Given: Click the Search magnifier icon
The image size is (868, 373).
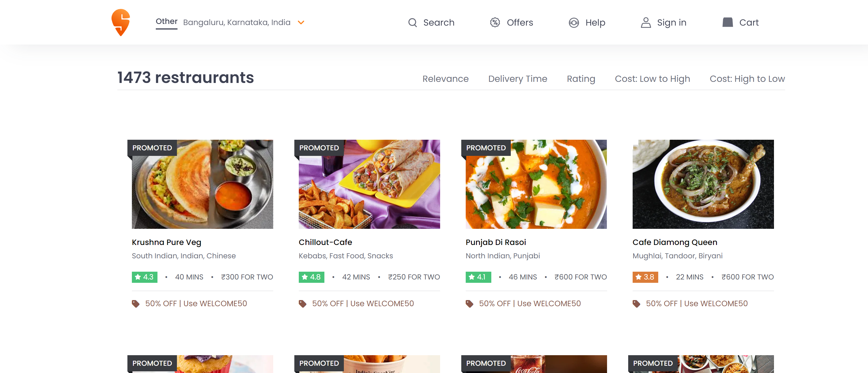Looking at the screenshot, I should 412,23.
